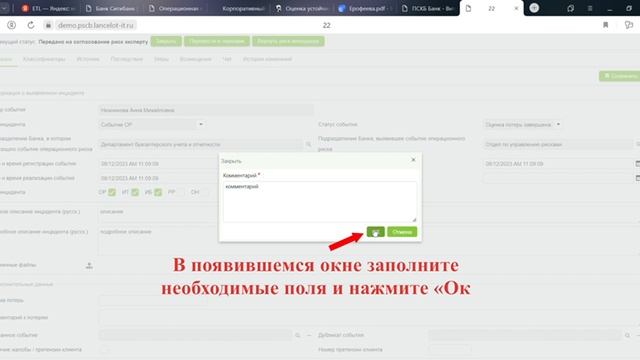Click the middle green status action button
The height and width of the screenshot is (360, 640).
coord(217,41)
